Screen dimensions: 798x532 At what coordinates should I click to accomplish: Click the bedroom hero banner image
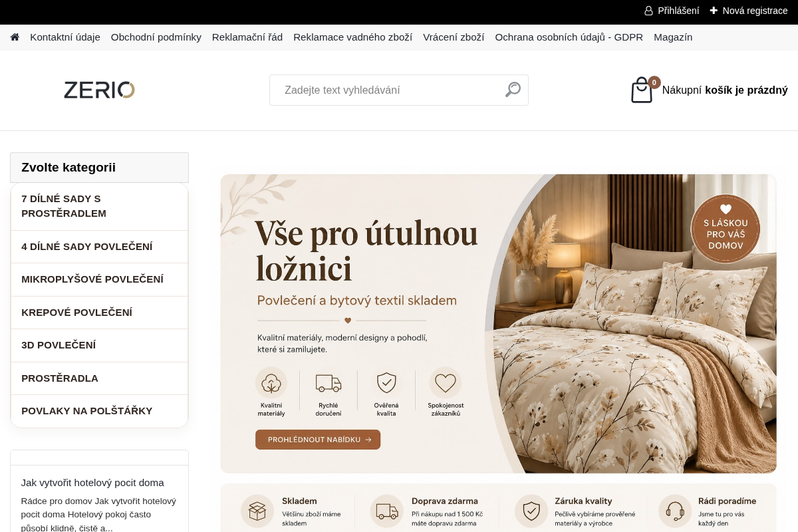[x=498, y=324]
